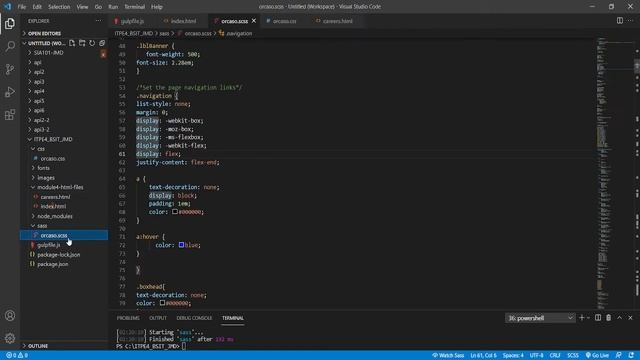Expand the SIA101-IMD folder
Screen dimensions: 640x360
[48, 53]
